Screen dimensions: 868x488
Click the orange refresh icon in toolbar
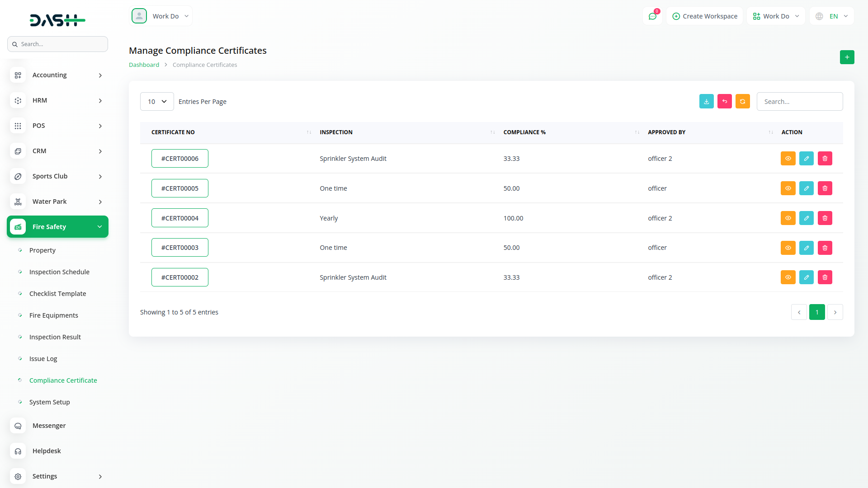click(x=742, y=101)
